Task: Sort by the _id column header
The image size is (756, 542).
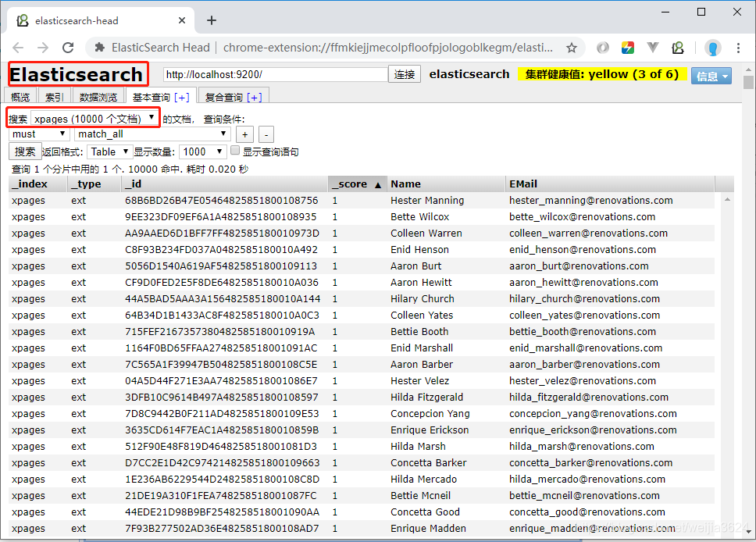Action: pos(224,184)
